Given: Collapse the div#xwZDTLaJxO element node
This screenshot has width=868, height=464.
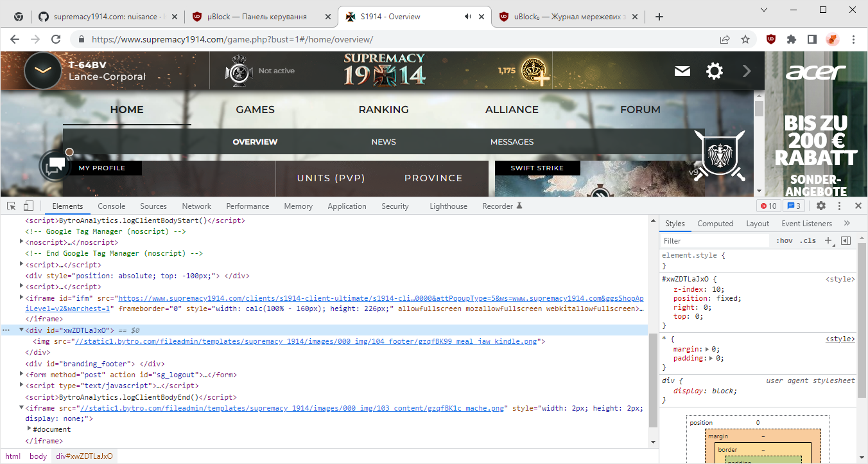Looking at the screenshot, I should tap(22, 330).
